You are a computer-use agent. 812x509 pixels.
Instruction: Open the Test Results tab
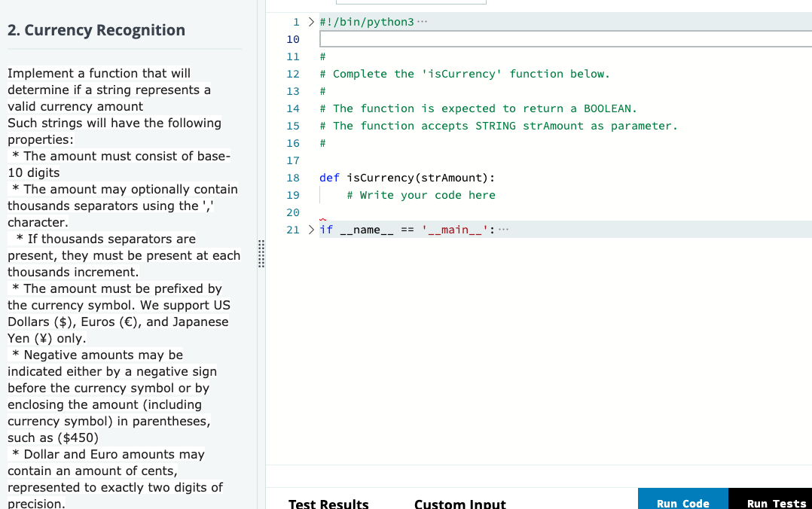[328, 503]
